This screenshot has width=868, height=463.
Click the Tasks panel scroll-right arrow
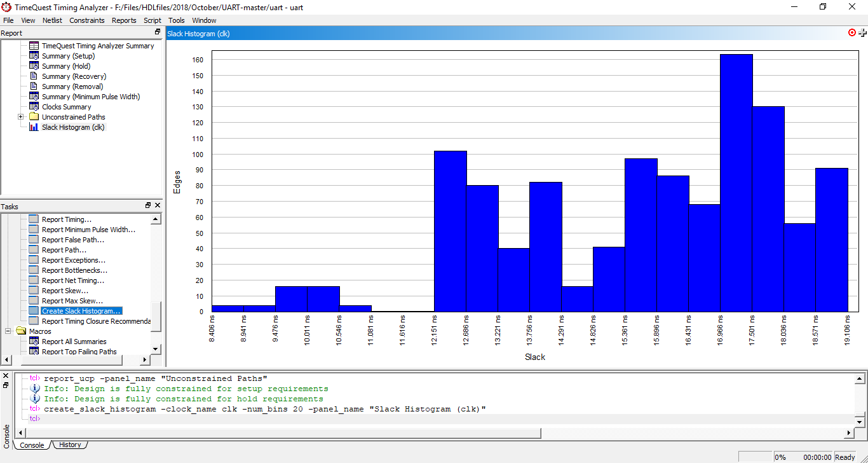(x=145, y=360)
